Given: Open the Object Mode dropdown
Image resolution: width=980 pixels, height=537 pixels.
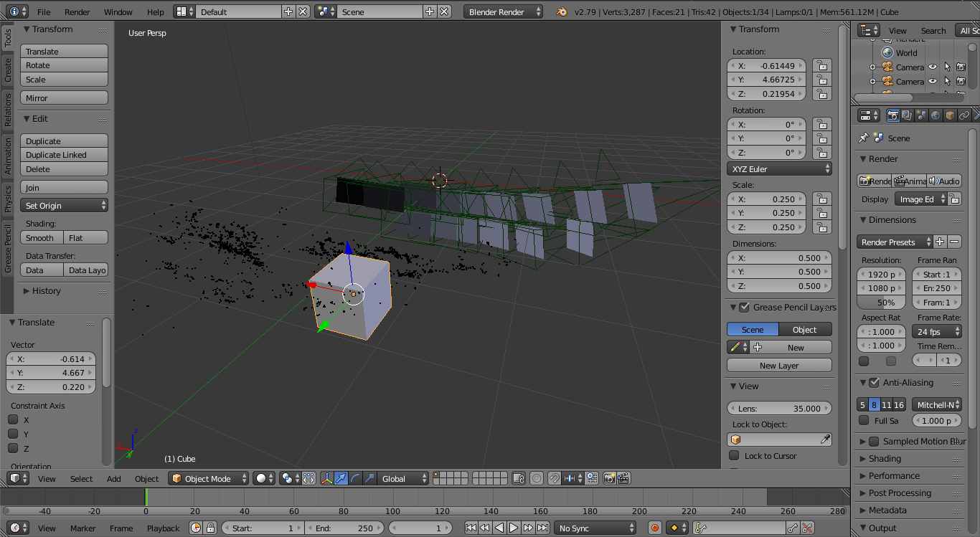Looking at the screenshot, I should coord(209,478).
